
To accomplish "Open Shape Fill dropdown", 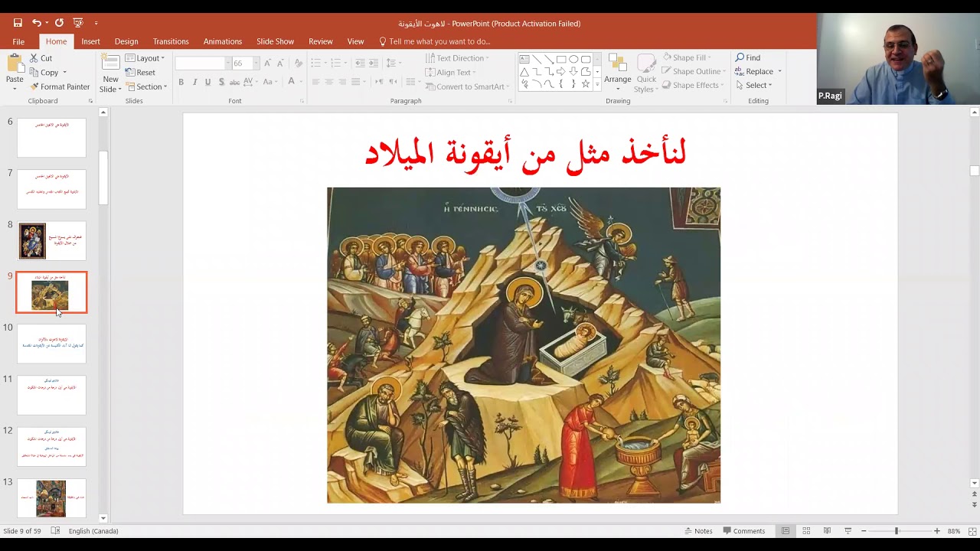I will [x=687, y=57].
